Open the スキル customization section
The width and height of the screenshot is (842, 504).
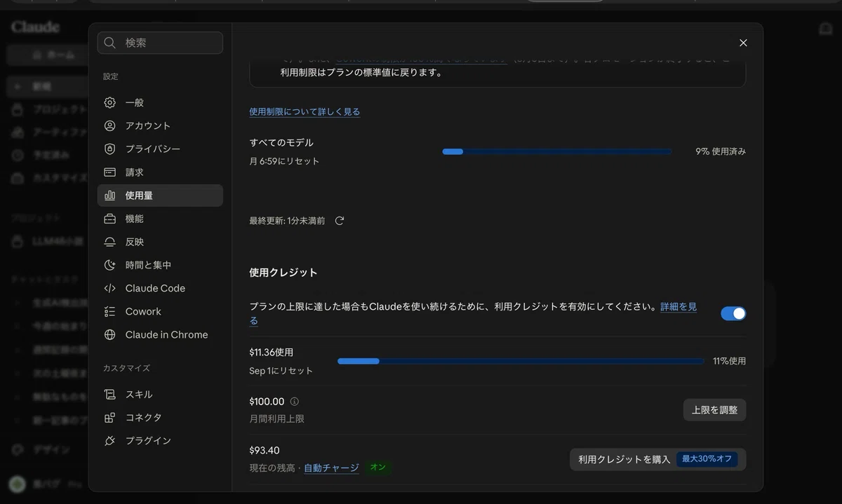pyautogui.click(x=160, y=394)
